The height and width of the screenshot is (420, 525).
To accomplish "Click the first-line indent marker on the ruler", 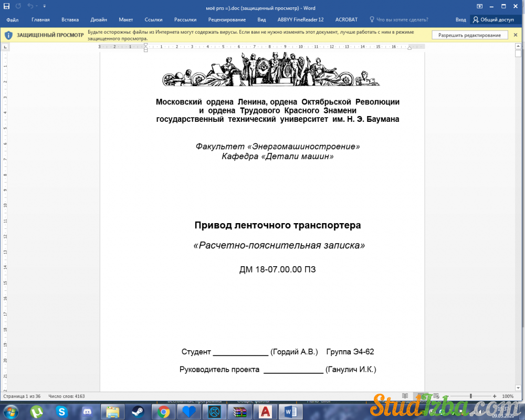I will 145,45.
